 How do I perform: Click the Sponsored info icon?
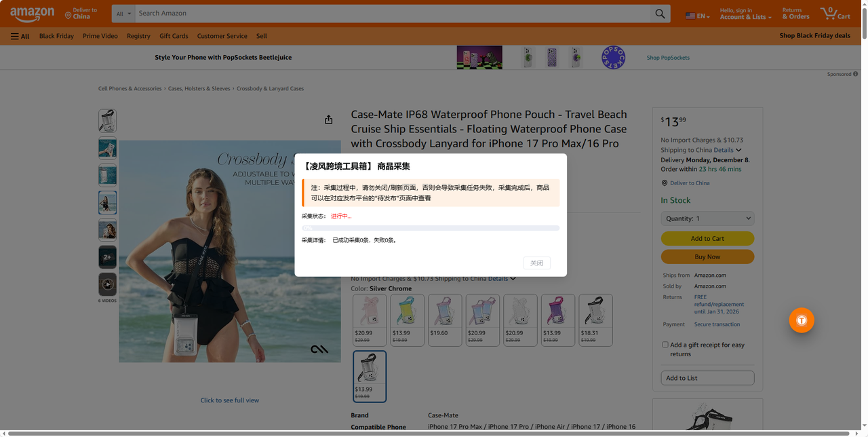click(x=855, y=74)
